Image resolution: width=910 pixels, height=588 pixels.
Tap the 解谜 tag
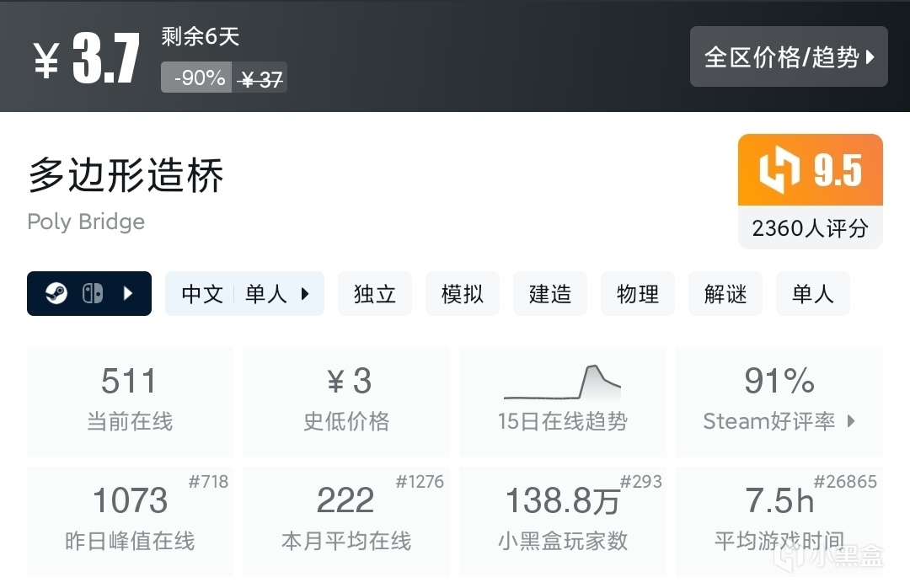pyautogui.click(x=725, y=294)
